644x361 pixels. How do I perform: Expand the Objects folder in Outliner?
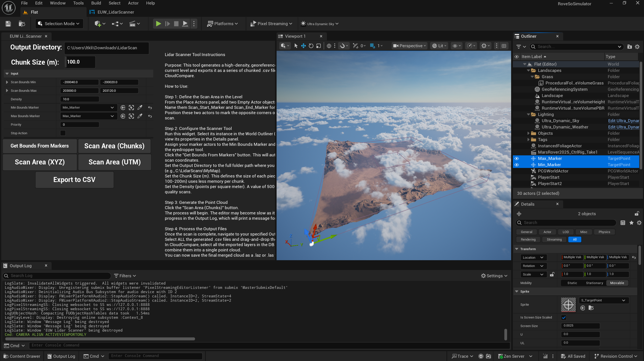[528, 133]
